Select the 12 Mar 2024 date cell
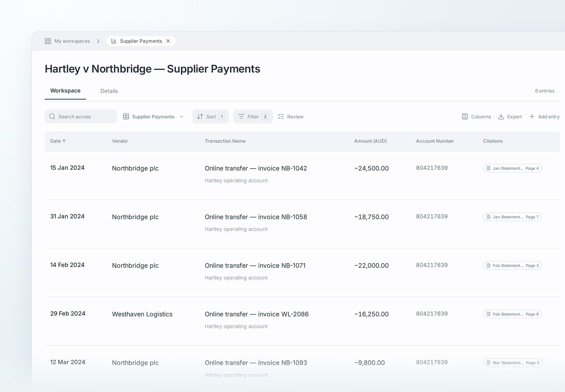 [x=68, y=362]
